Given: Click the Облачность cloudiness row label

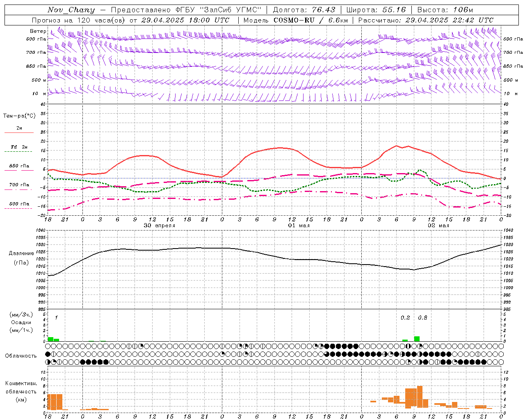Looking at the screenshot, I should pos(21,356).
